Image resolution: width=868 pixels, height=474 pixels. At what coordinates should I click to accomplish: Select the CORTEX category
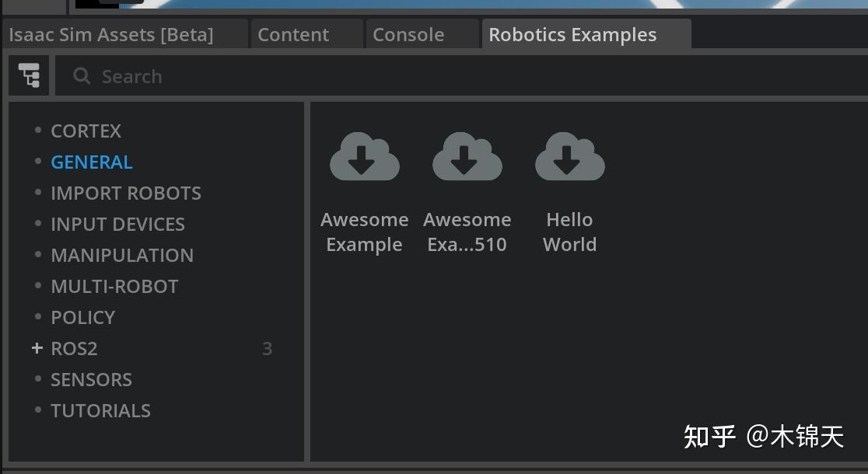(86, 131)
